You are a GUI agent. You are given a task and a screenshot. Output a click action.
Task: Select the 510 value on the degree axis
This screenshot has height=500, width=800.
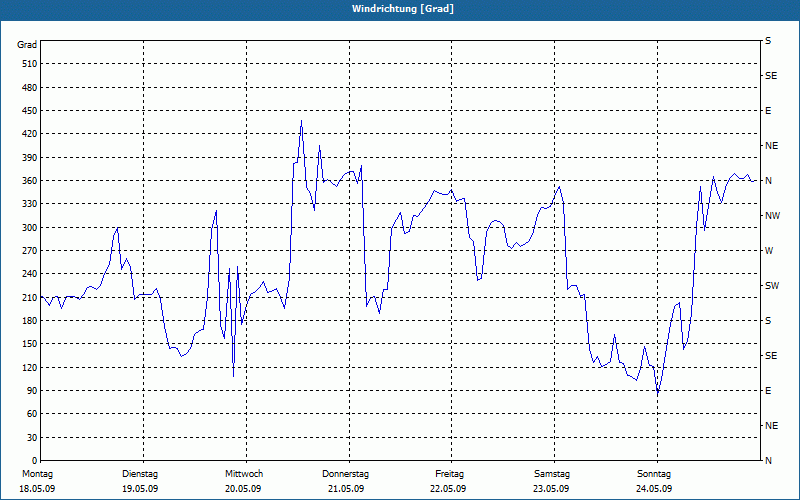coord(30,64)
